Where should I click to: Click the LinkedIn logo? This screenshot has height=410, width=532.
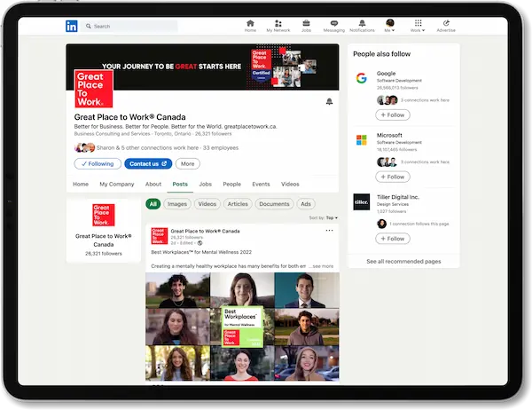71,26
